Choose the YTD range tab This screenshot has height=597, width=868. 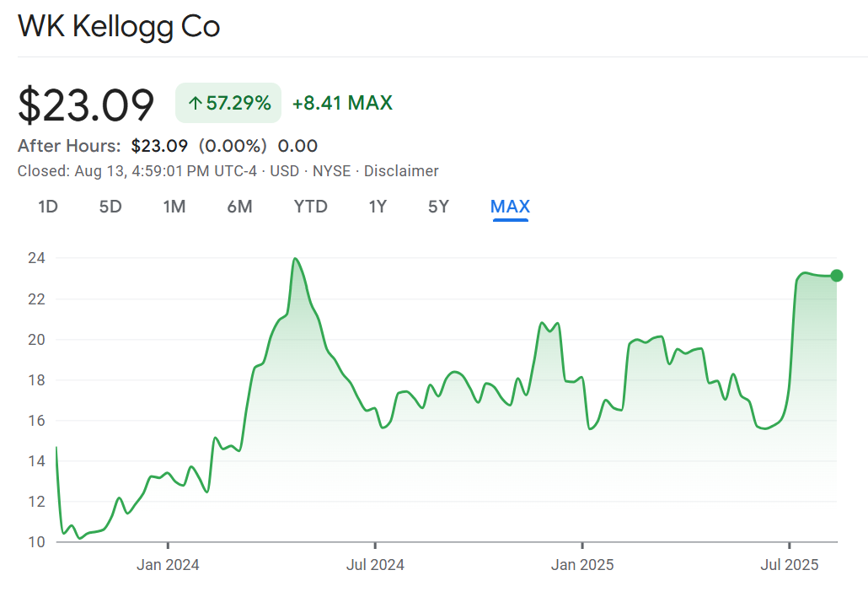point(311,207)
